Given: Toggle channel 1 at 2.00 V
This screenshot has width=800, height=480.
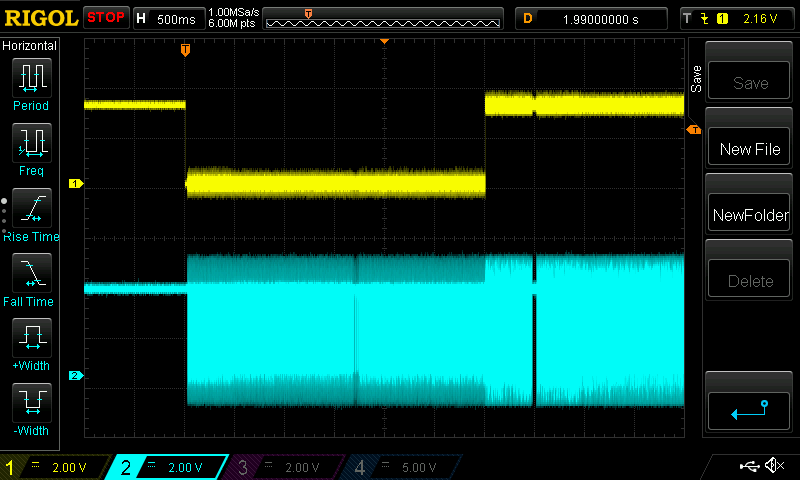Looking at the screenshot, I should coord(54,467).
